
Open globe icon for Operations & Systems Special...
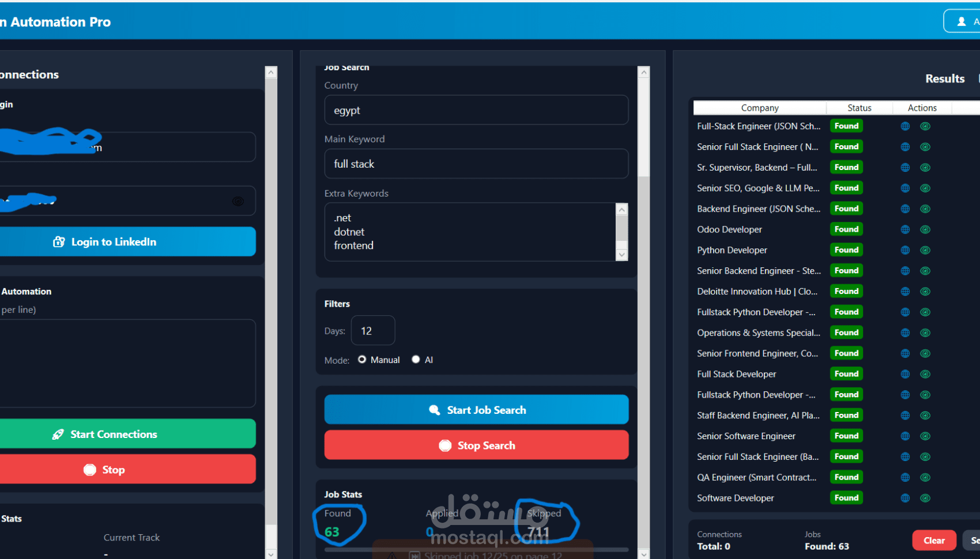[x=905, y=333]
